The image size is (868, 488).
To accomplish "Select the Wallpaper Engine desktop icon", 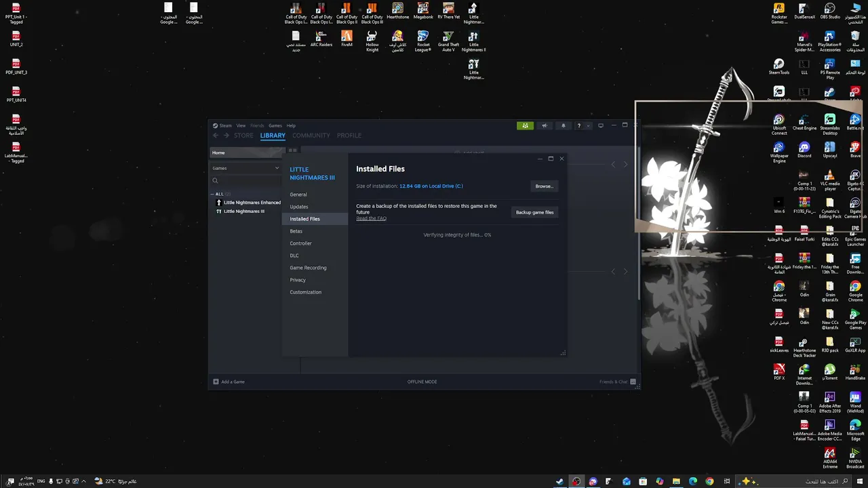I will (x=779, y=152).
